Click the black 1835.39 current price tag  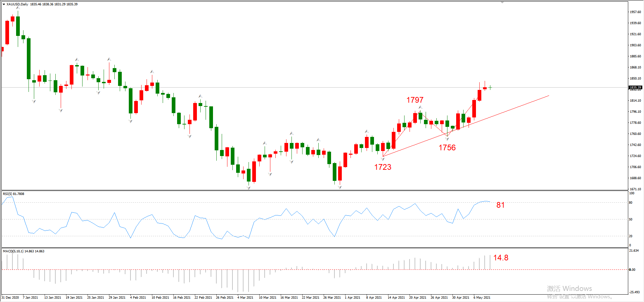pos(635,88)
